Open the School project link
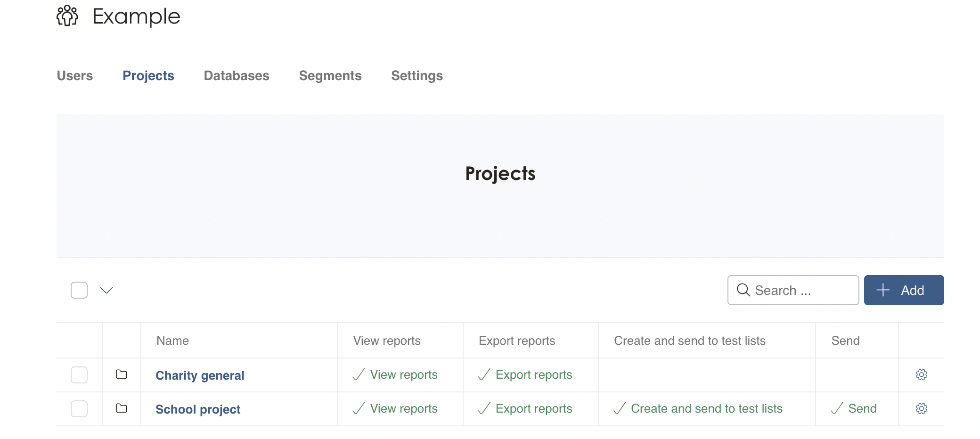Image resolution: width=980 pixels, height=439 pixels. coord(198,409)
